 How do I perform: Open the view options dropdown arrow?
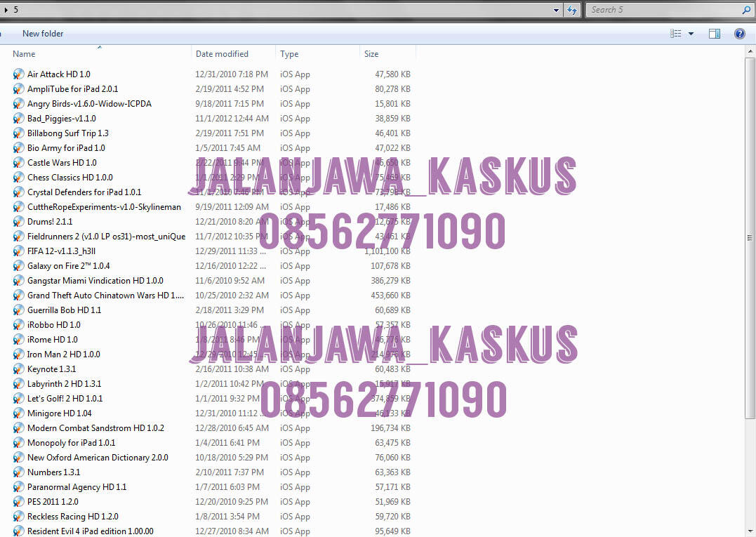coord(691,34)
